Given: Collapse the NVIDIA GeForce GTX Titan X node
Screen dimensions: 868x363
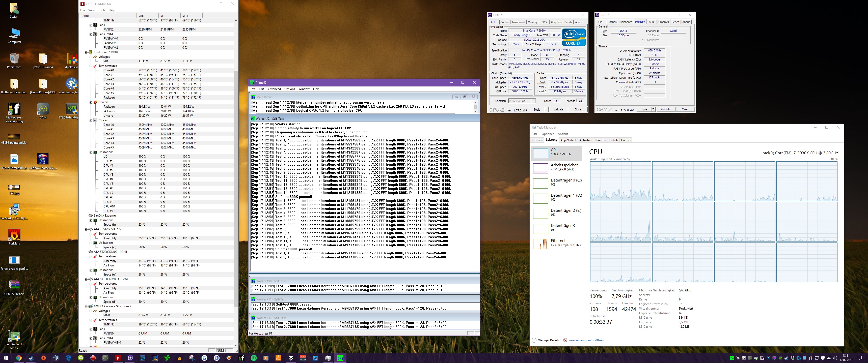Looking at the screenshot, I should pos(86,307).
